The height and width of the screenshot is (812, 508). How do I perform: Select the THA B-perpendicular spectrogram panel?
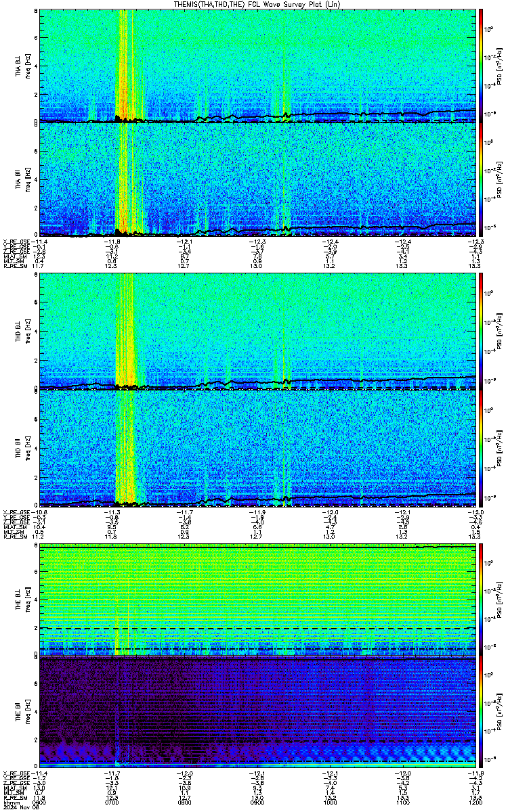(257, 66)
